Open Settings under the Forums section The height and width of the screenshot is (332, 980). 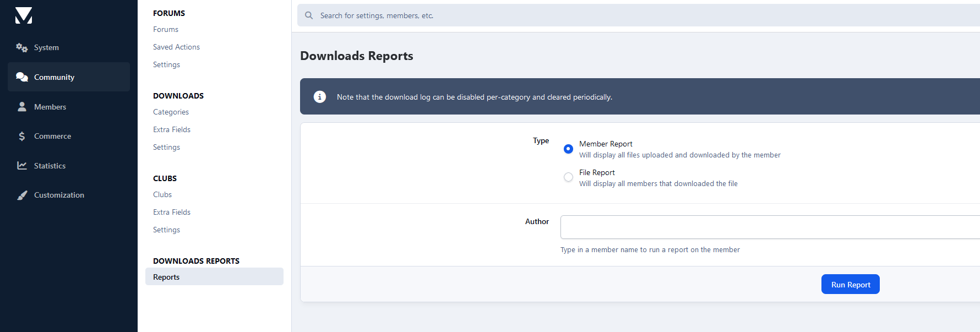coord(166,64)
